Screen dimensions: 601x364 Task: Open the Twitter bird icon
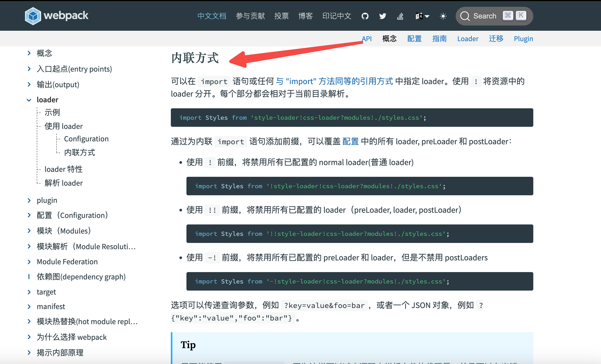[x=383, y=16]
